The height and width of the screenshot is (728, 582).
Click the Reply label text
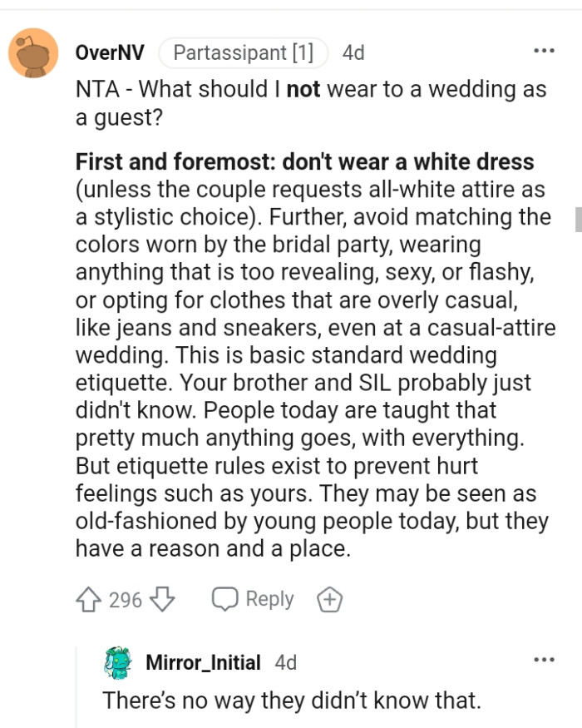pyautogui.click(x=269, y=598)
